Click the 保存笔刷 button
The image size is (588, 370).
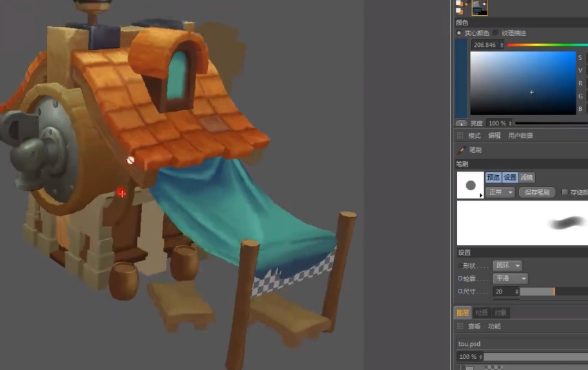(537, 192)
